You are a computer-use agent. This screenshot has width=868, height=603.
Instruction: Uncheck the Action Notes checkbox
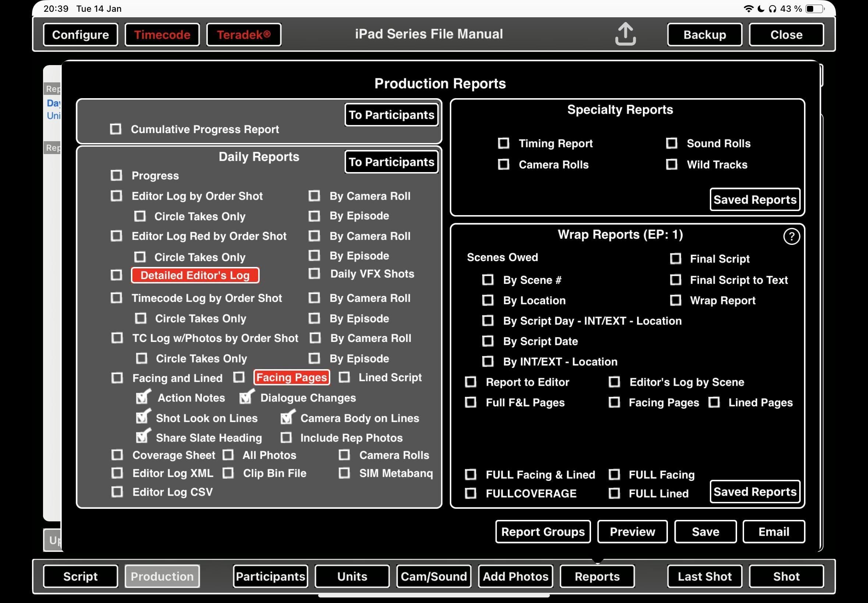tap(143, 397)
